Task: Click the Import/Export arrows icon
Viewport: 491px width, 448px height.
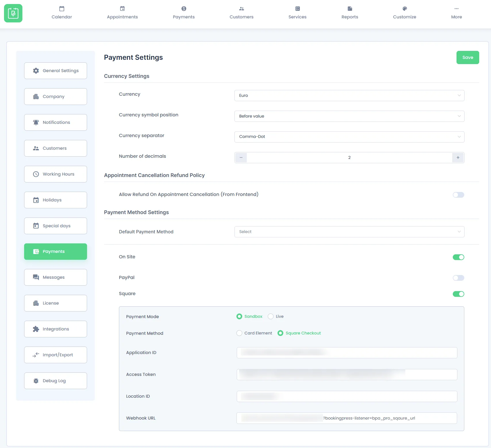Action: coord(36,355)
